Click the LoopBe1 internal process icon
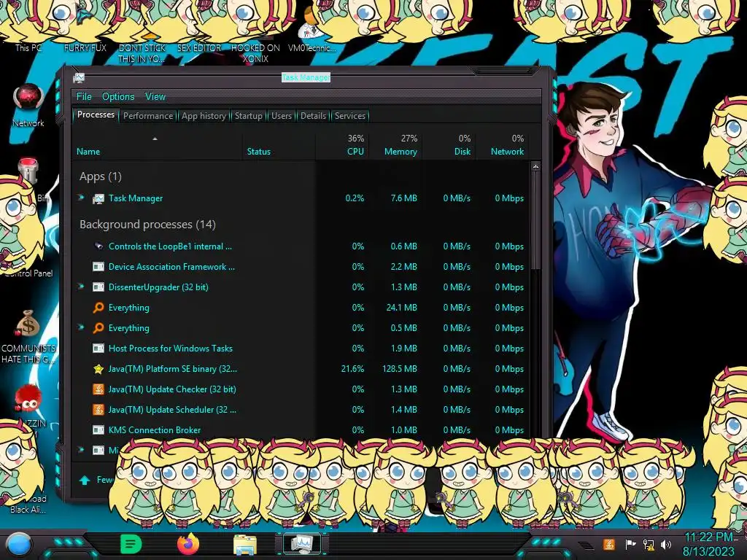The width and height of the screenshot is (747, 560). pos(98,246)
